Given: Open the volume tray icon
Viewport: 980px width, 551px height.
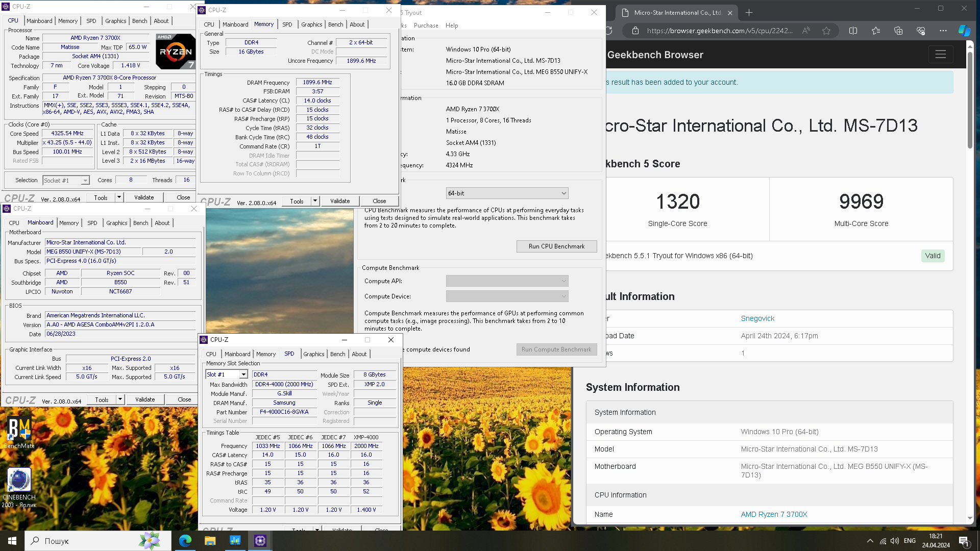Looking at the screenshot, I should 895,541.
